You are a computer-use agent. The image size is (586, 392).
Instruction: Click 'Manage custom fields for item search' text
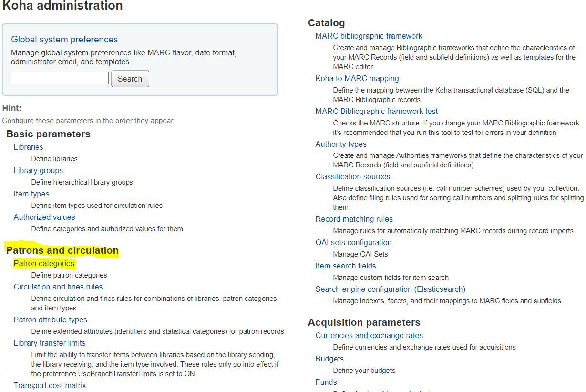coord(391,278)
